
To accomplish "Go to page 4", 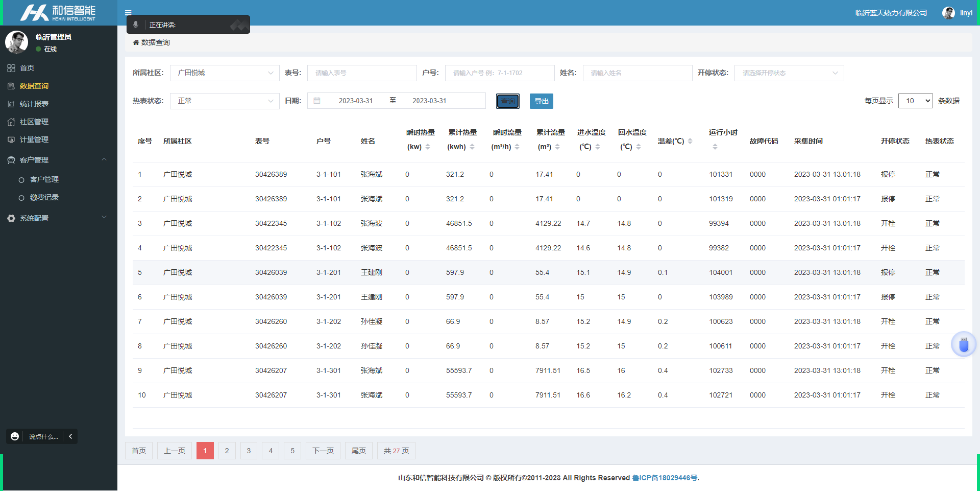I will (x=271, y=451).
